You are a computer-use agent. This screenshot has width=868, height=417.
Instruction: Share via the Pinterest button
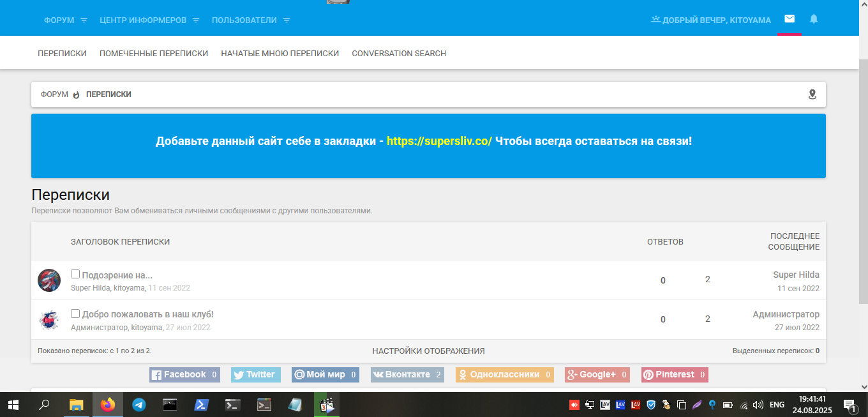click(x=675, y=375)
